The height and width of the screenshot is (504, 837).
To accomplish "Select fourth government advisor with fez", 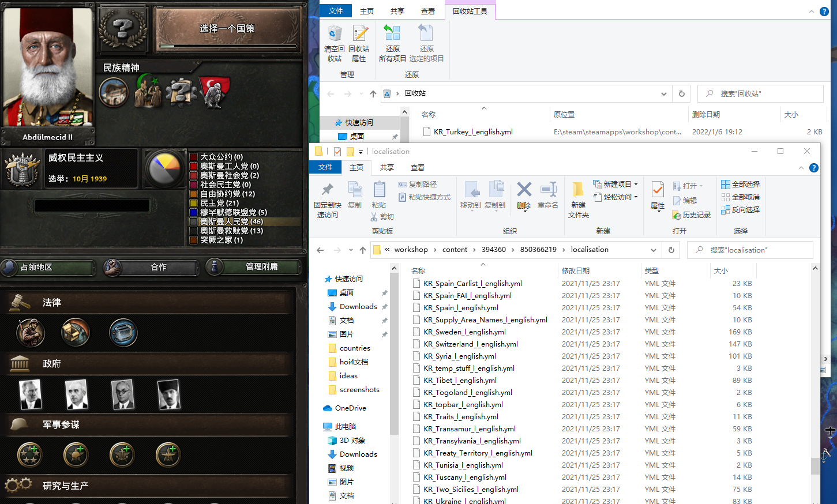I will tap(169, 394).
